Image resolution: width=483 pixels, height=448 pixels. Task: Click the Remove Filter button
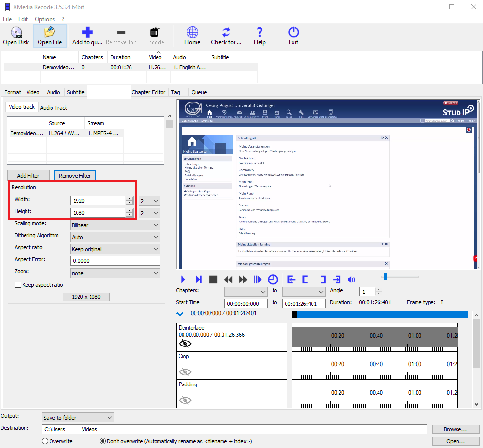pyautogui.click(x=75, y=176)
